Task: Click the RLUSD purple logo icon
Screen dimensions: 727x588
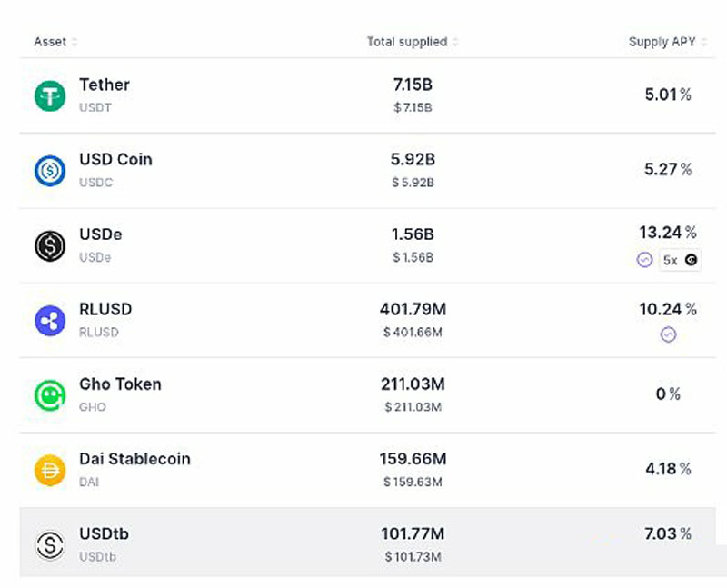Action: coord(50,320)
